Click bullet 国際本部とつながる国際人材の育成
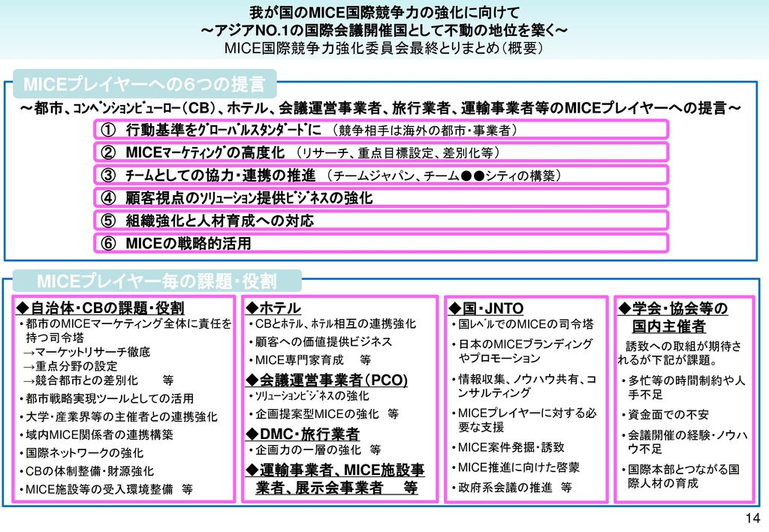The width and height of the screenshot is (769, 532). point(680,476)
